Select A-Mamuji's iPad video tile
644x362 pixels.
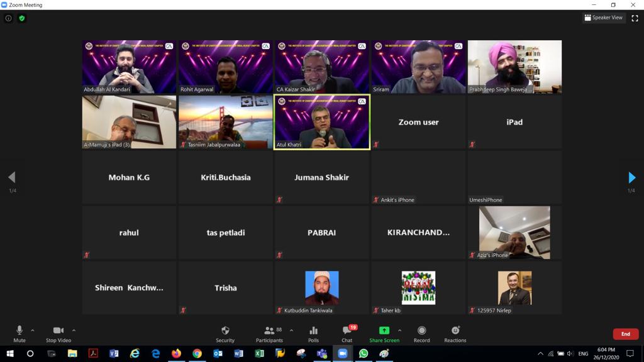point(129,122)
